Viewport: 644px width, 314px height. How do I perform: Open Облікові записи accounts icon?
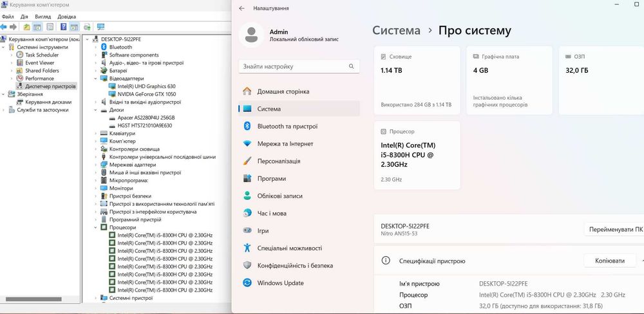coord(247,196)
